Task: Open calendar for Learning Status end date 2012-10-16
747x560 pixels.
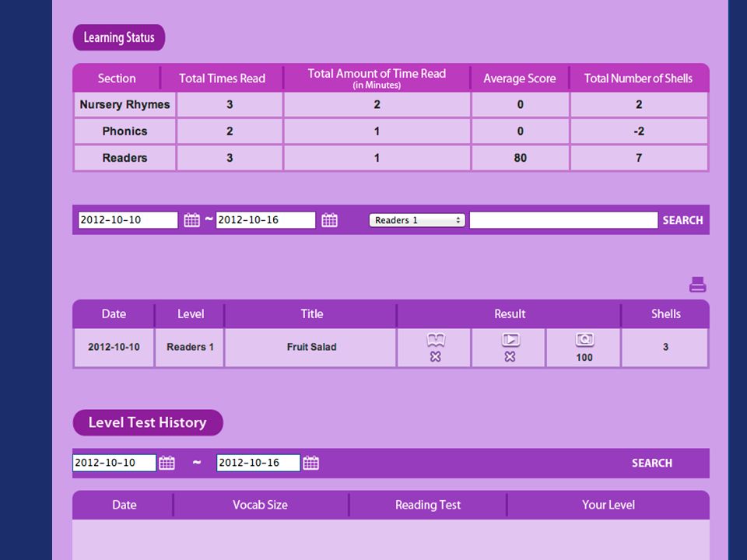Action: point(330,220)
